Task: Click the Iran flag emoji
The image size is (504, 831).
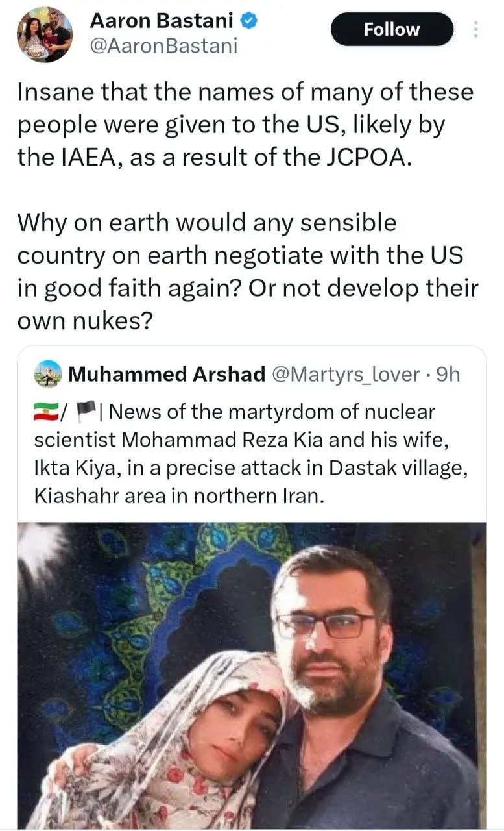Action: point(43,412)
